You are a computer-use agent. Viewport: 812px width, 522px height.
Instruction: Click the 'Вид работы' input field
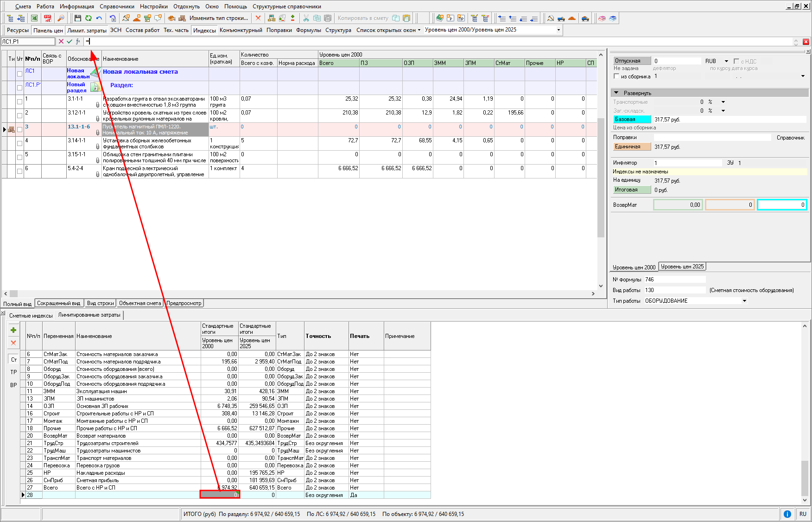674,290
